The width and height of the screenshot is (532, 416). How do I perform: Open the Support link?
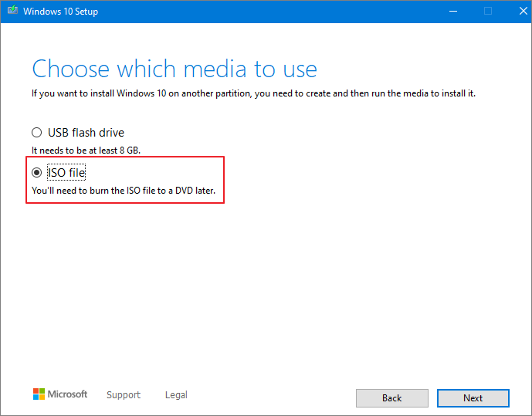[x=124, y=395]
